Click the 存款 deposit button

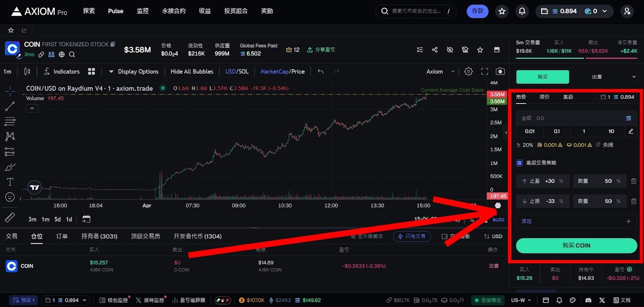point(477,11)
